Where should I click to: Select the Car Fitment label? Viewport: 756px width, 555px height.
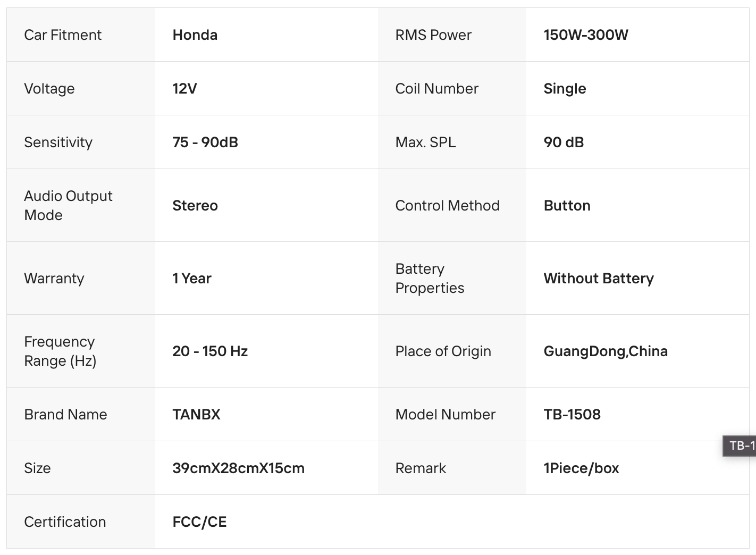(63, 35)
